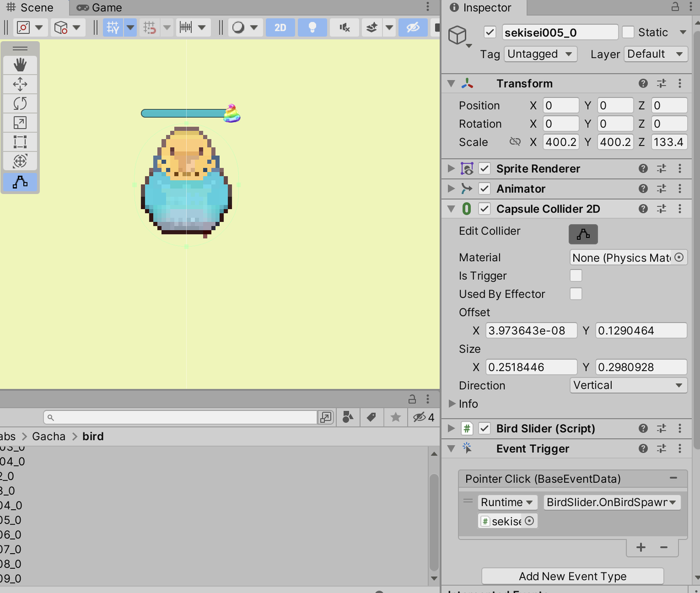This screenshot has width=700, height=593.
Task: Select the Rotate tool
Action: (20, 103)
